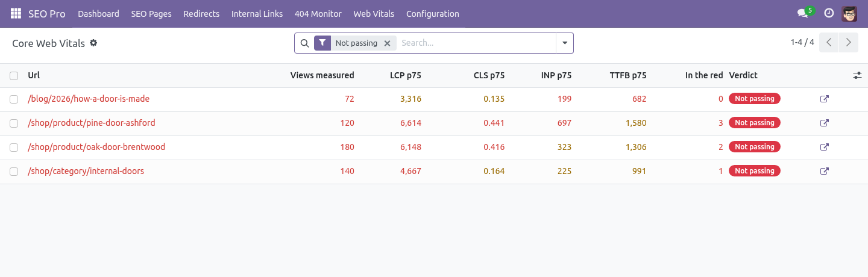Open /shop/category/internal-doors record
Screen dimensions: 868x277
(86, 171)
